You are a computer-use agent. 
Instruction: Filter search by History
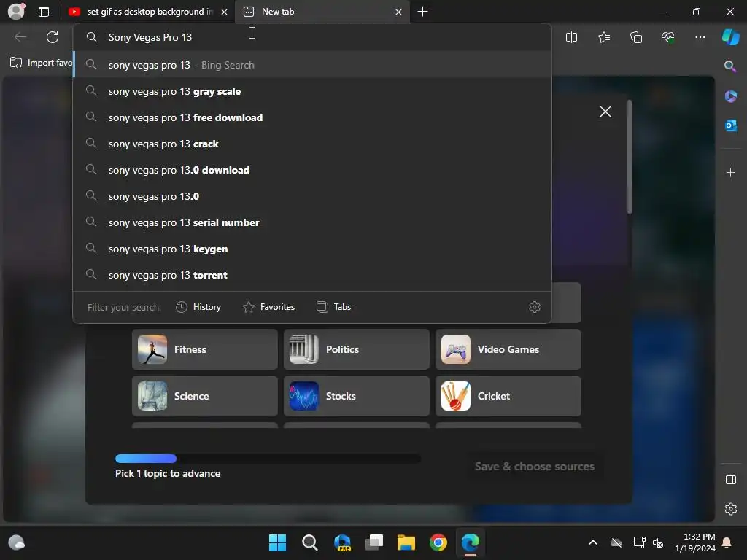pyautogui.click(x=198, y=307)
